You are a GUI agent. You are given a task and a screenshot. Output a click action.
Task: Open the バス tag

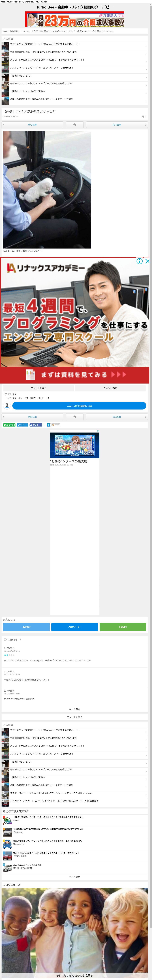coord(26,398)
